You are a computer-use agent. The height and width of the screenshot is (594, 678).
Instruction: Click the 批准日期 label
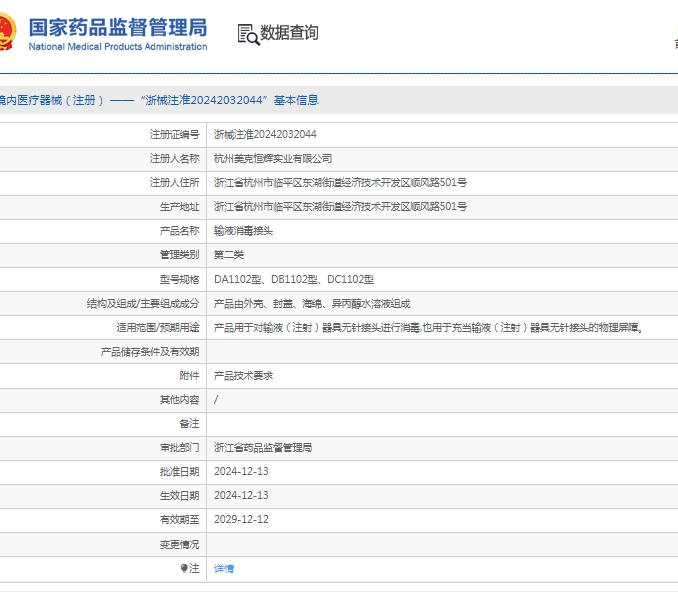179,471
